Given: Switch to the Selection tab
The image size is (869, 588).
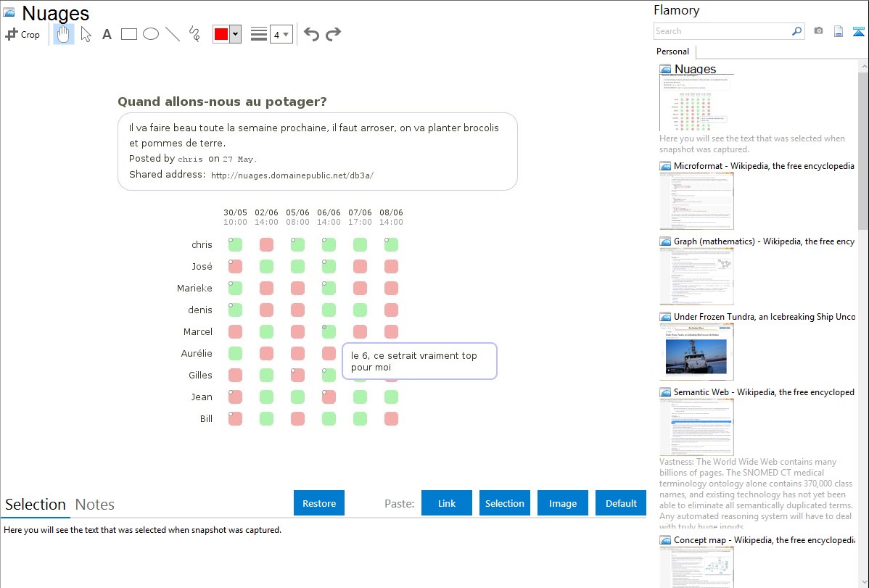Looking at the screenshot, I should [36, 505].
